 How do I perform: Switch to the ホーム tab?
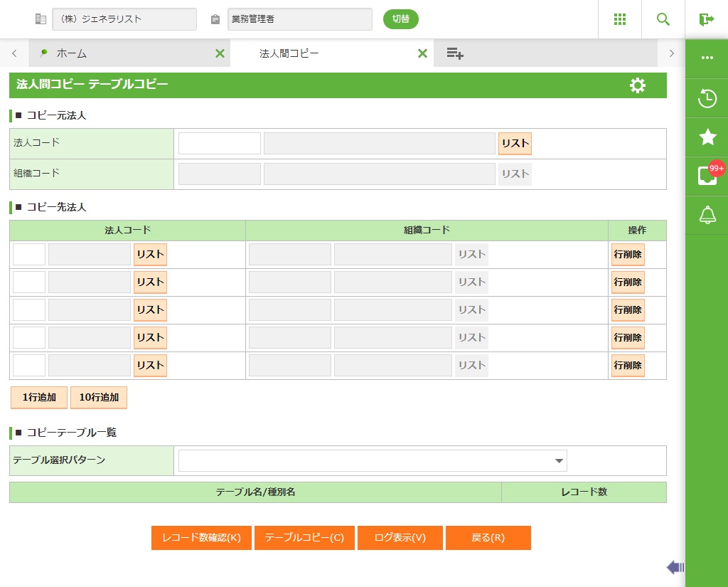point(72,53)
